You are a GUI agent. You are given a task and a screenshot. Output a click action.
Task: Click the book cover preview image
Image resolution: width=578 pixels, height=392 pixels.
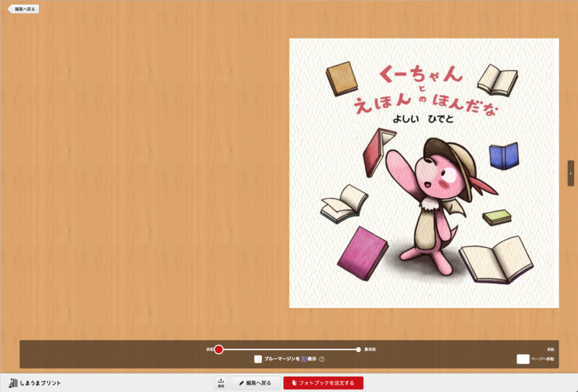click(x=424, y=173)
